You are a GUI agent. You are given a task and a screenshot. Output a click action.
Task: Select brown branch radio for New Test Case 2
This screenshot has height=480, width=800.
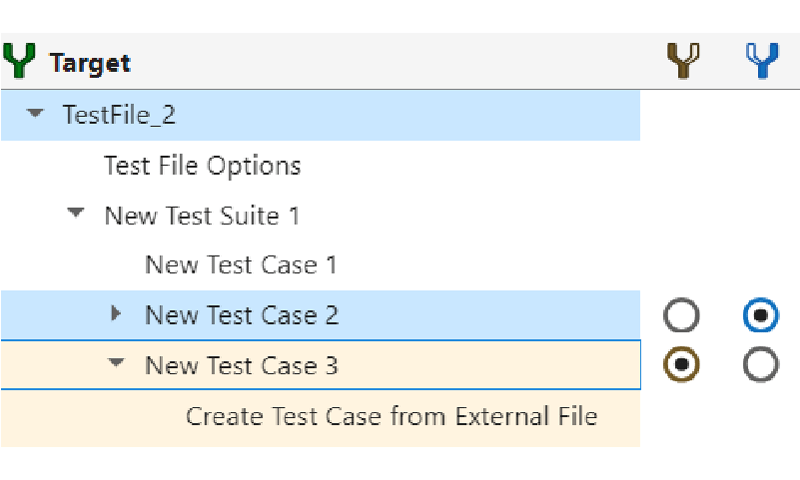coord(681,316)
